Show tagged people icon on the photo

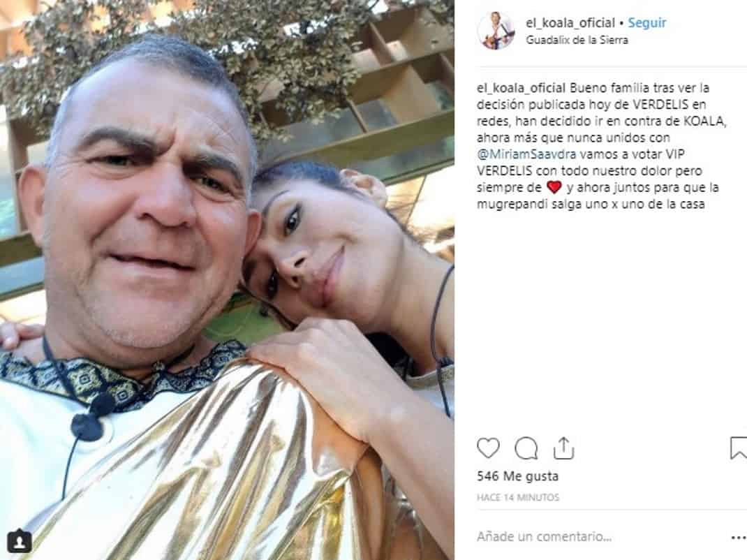point(20,541)
